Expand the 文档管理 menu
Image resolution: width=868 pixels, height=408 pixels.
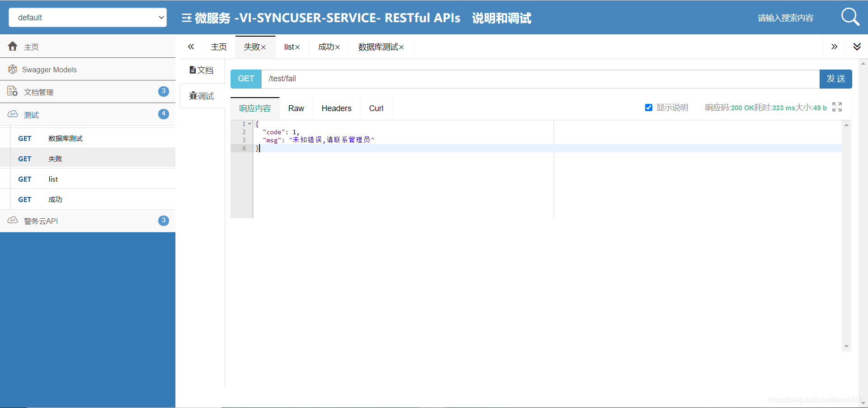pyautogui.click(x=88, y=92)
